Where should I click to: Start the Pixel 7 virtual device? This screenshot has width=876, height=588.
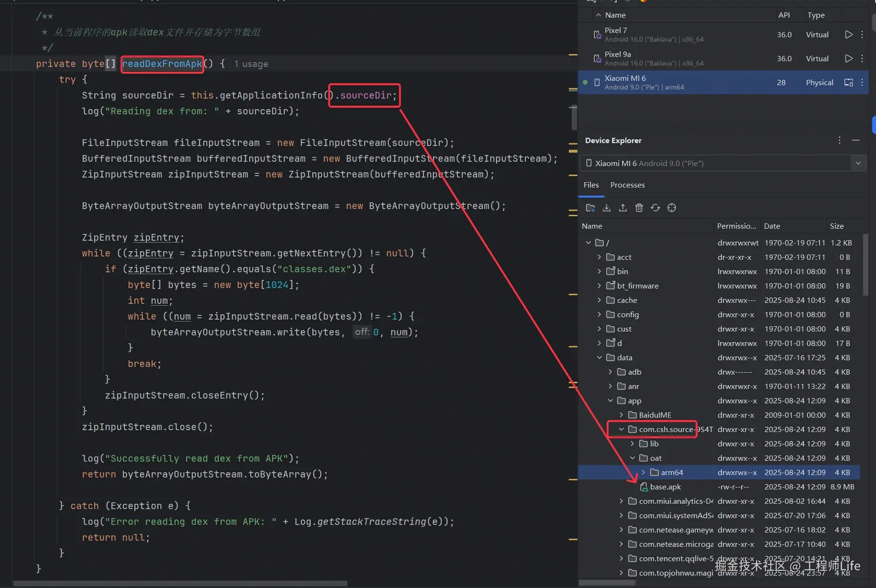[x=849, y=34]
